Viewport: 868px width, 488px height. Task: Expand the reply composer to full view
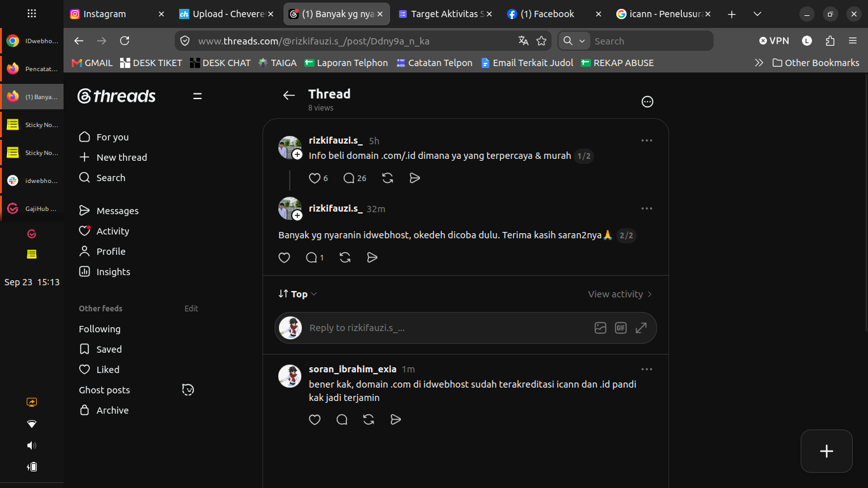pyautogui.click(x=641, y=328)
